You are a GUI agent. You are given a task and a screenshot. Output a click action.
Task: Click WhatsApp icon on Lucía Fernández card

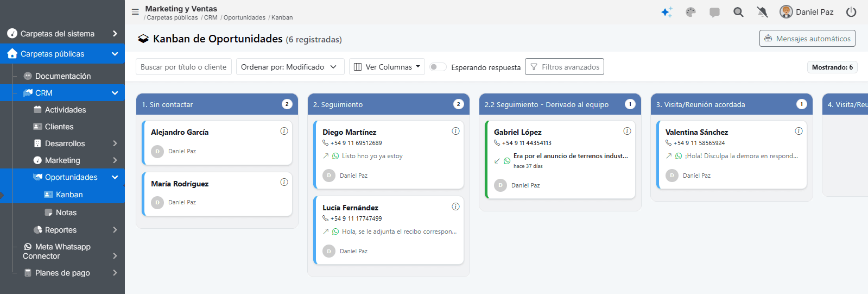[x=335, y=232]
